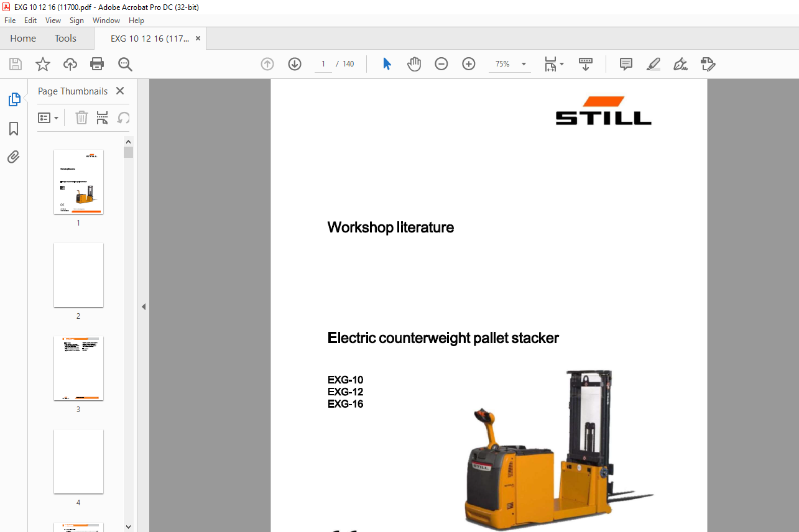Close the Page Thumbnails panel

(x=120, y=91)
